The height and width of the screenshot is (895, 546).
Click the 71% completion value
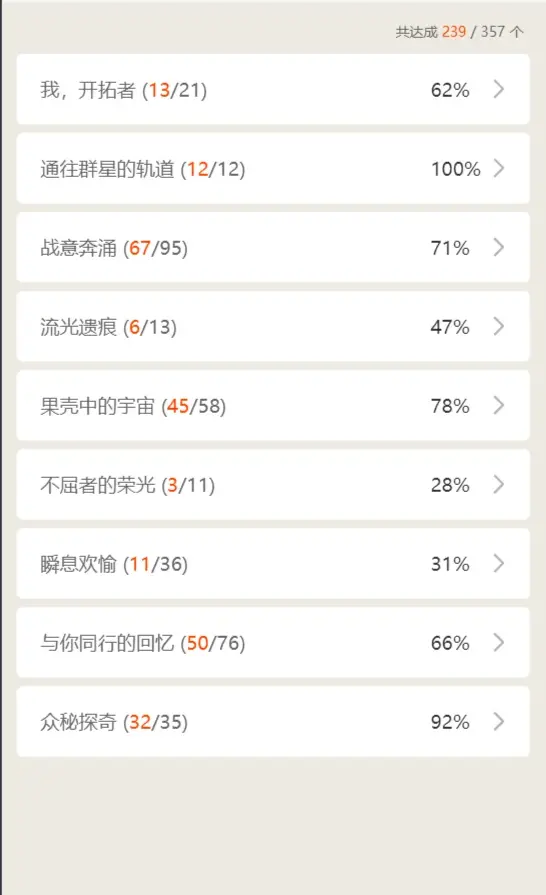(450, 248)
